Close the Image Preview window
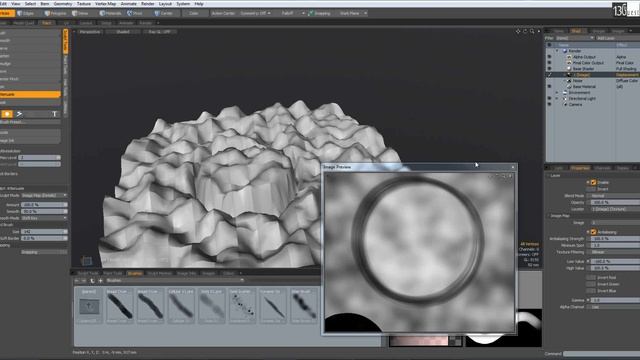640x360 pixels. coord(513,167)
